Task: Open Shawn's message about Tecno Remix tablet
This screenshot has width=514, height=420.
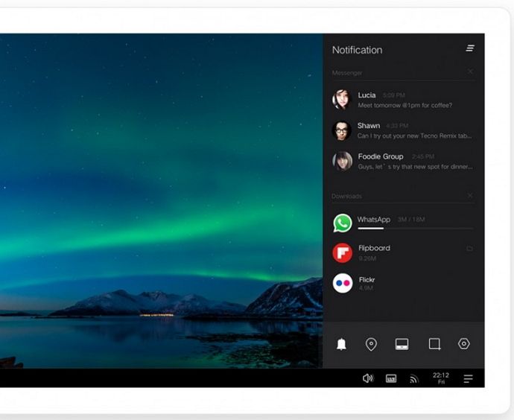Action: (415, 136)
